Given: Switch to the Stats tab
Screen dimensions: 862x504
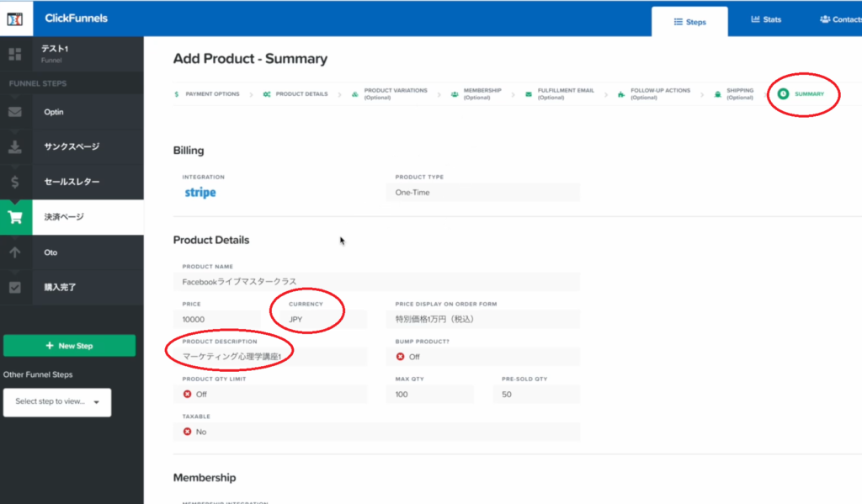Looking at the screenshot, I should 766,19.
